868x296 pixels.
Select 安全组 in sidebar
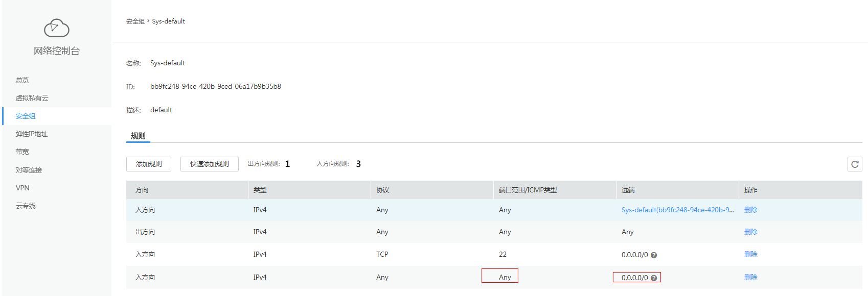pyautogui.click(x=26, y=116)
